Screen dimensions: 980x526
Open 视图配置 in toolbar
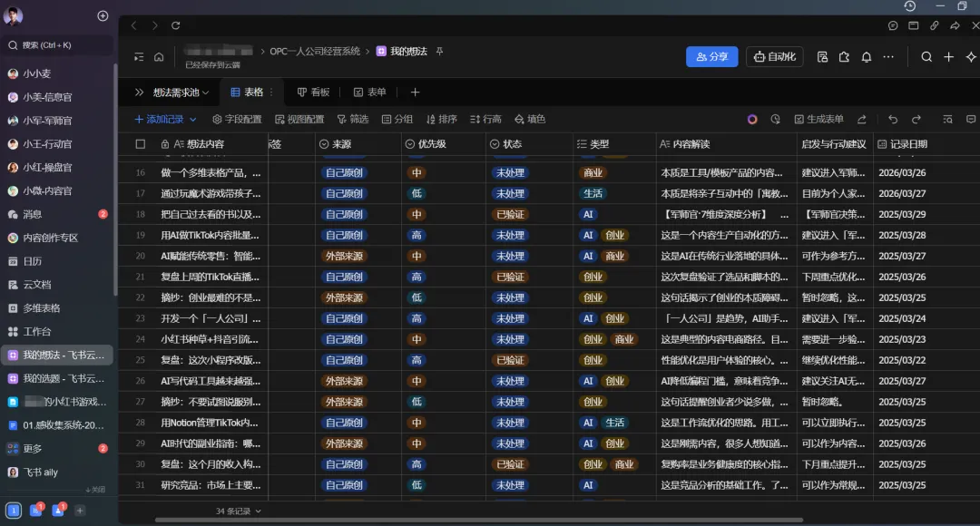pyautogui.click(x=299, y=120)
